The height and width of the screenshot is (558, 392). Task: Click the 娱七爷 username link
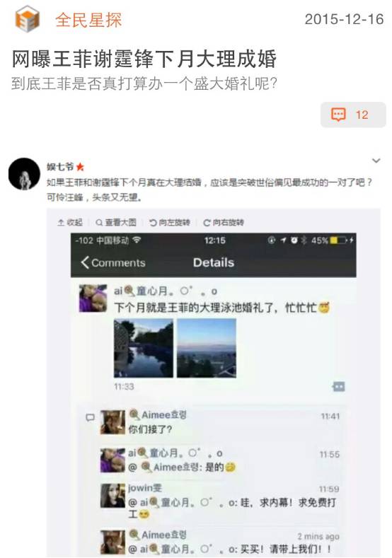click(x=60, y=166)
